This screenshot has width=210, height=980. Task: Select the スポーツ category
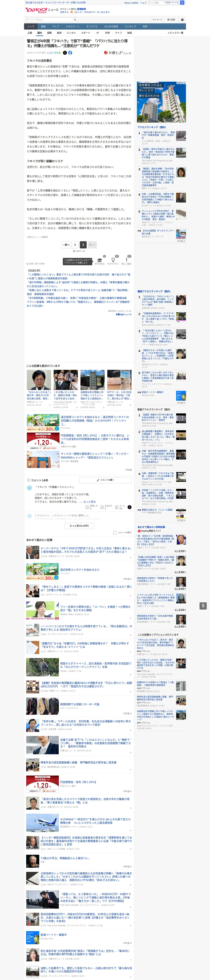click(x=86, y=33)
